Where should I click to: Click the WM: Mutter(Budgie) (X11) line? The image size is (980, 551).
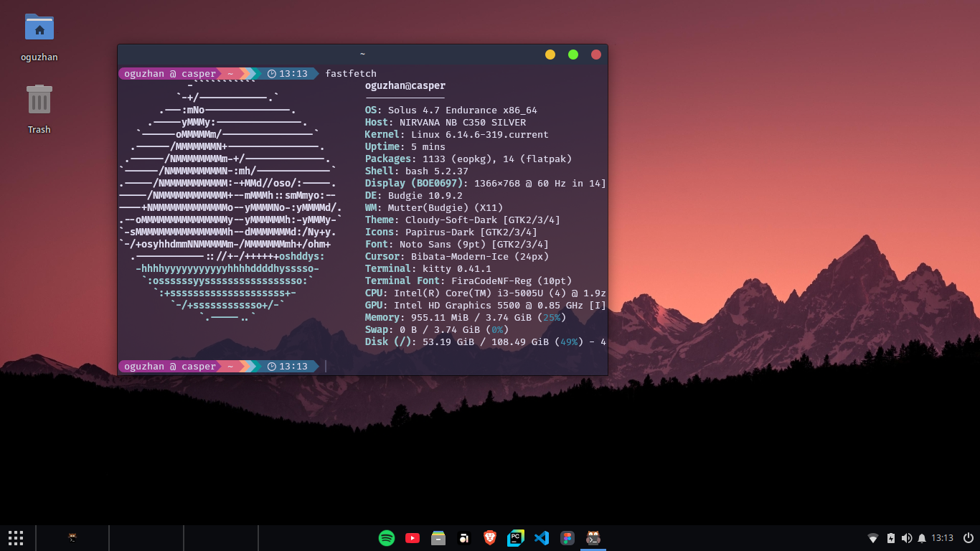[433, 208]
